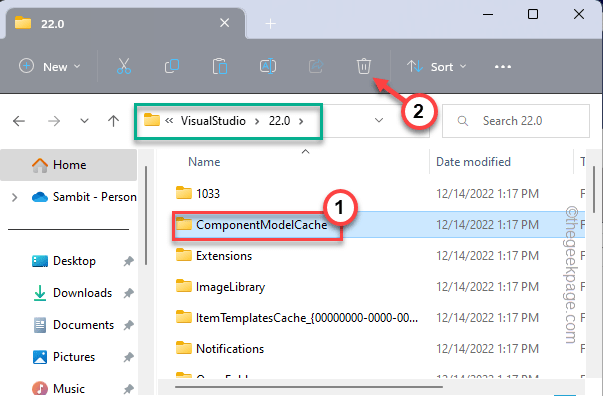Screen dimensions: 603x396
Task: Open Music in quick access
Action: coord(58,388)
